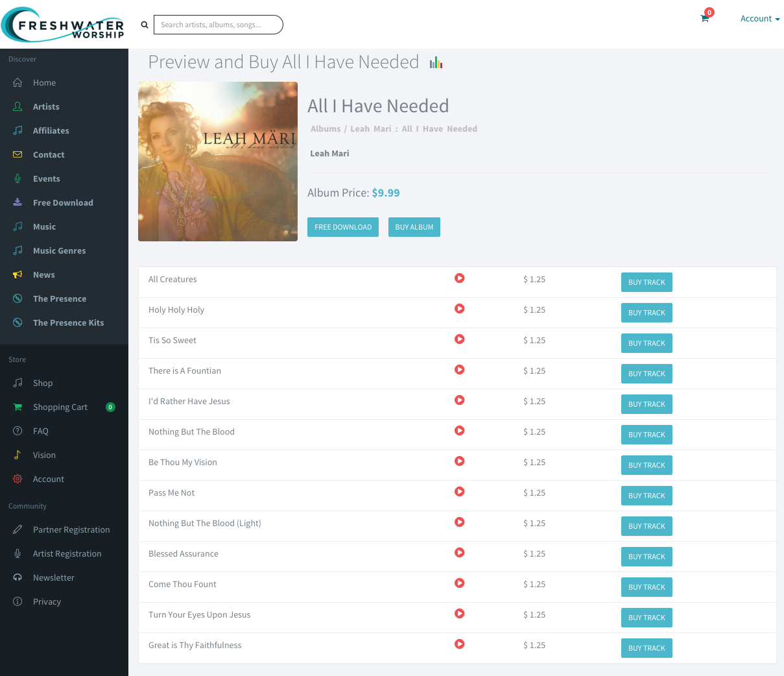784x676 pixels.
Task: Play preview of Turn Your Eyes Upon Jesus
Action: pyautogui.click(x=460, y=614)
